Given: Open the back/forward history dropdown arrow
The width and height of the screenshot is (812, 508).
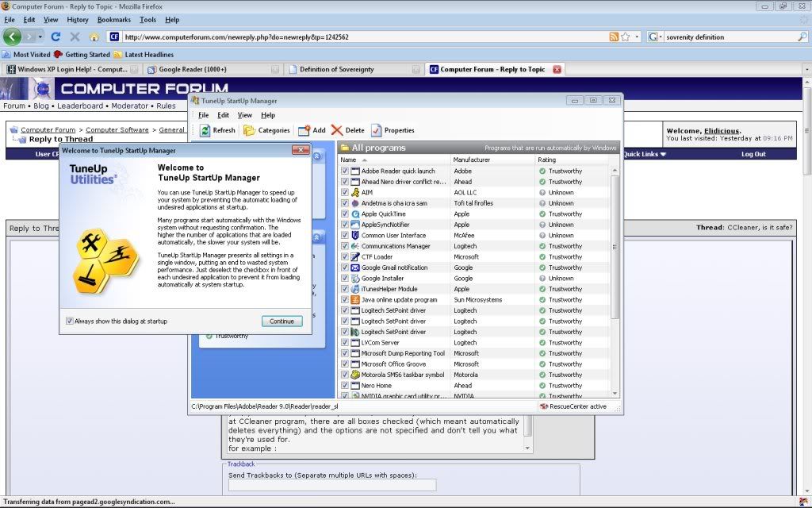Looking at the screenshot, I should click(40, 37).
